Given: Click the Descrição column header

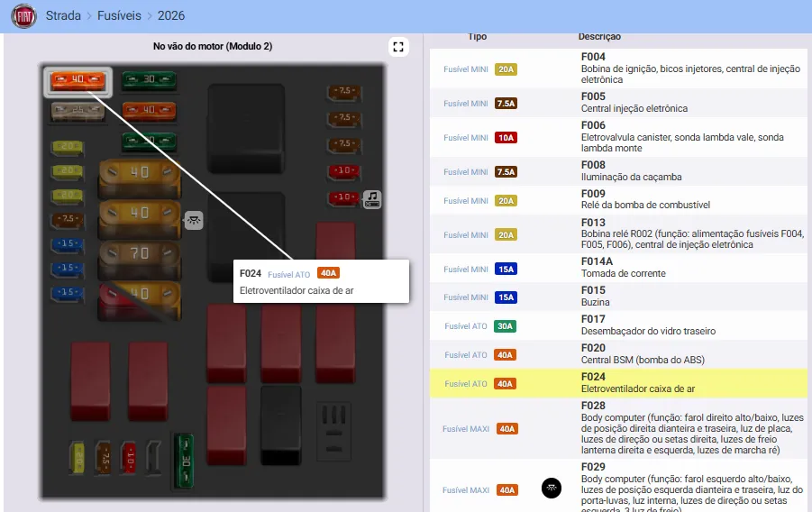Looking at the screenshot, I should click(x=599, y=36).
